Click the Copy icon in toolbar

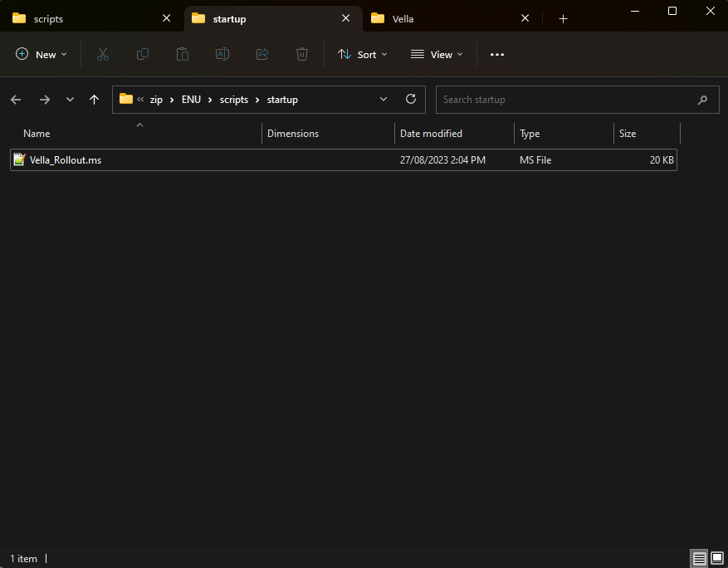[x=143, y=54]
